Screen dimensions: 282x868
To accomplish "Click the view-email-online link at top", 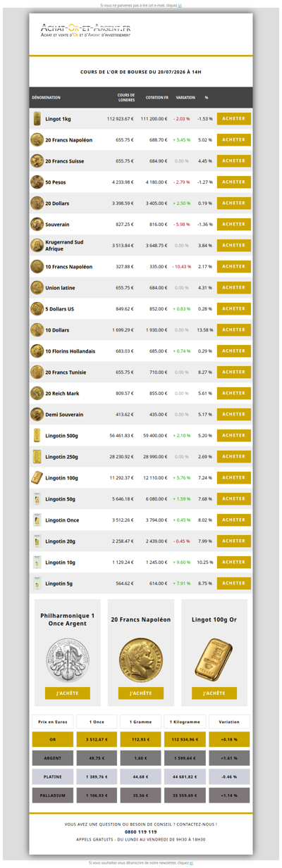I will [180, 5].
